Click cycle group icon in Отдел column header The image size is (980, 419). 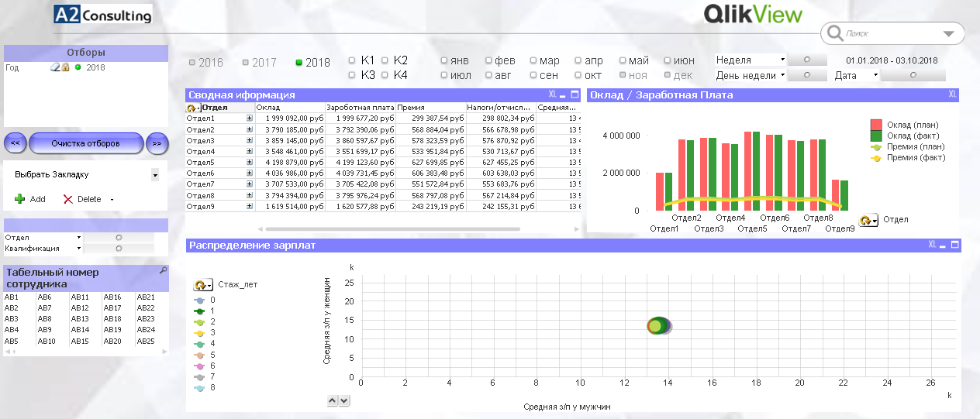point(192,108)
